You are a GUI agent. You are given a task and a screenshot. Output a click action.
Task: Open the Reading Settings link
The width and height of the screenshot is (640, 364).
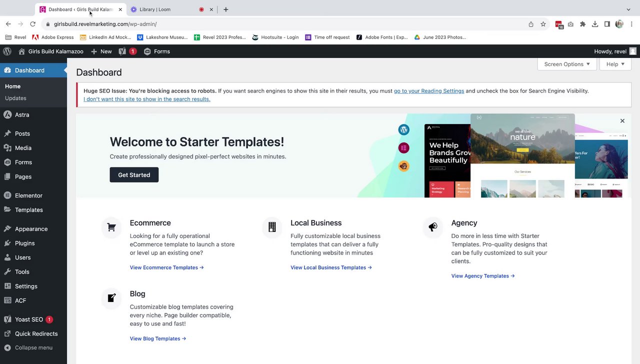pos(429,91)
